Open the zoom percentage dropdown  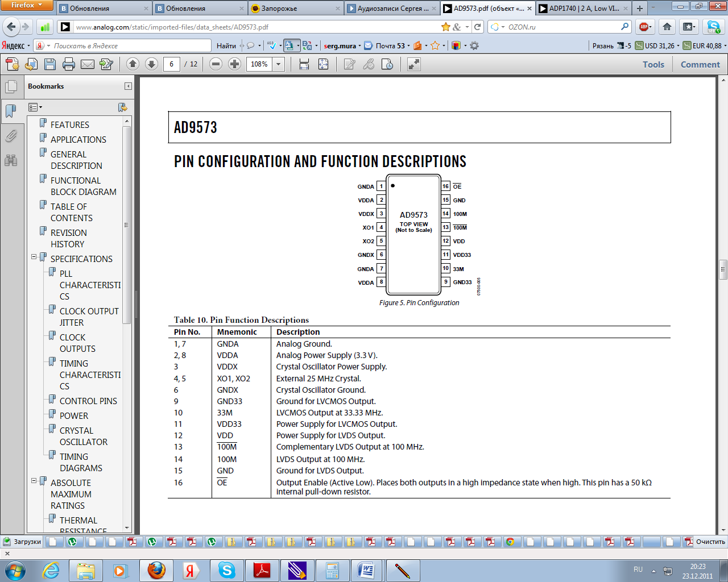tap(279, 64)
